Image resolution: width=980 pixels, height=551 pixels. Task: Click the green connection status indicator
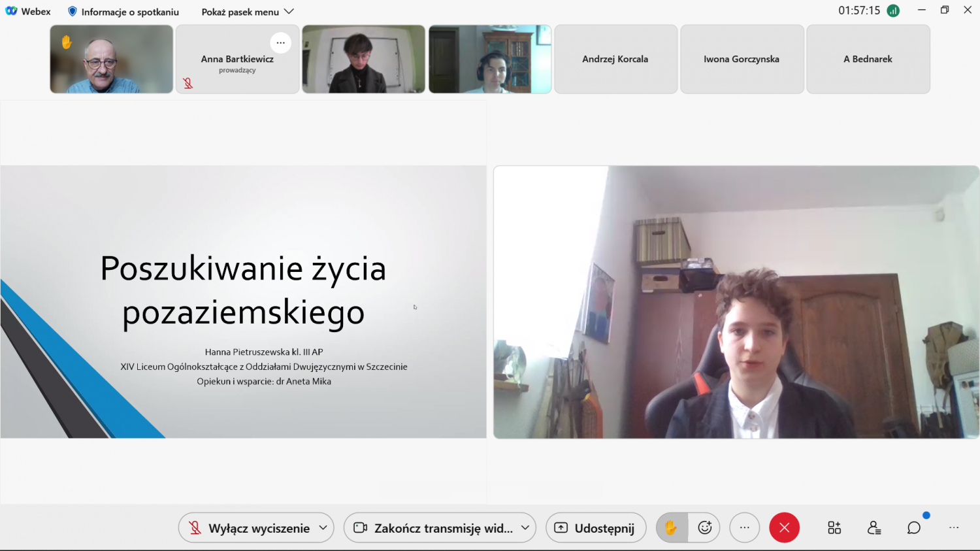coord(893,11)
